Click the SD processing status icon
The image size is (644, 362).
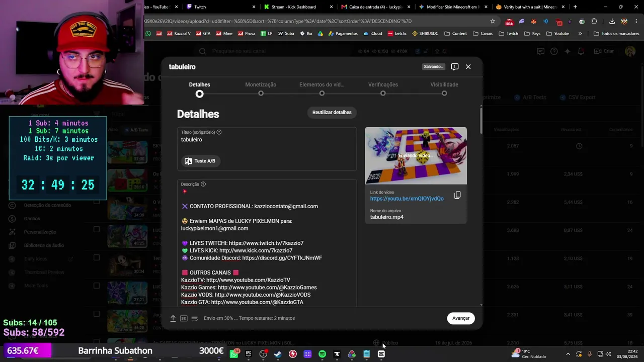coord(184,318)
